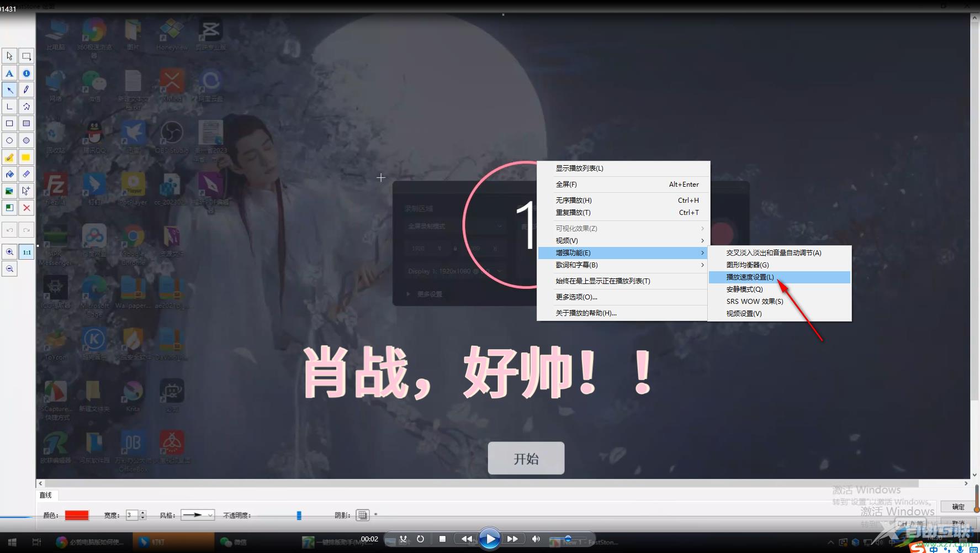The image size is (980, 553).
Task: Open the Windows Start button
Action: pyautogui.click(x=12, y=542)
